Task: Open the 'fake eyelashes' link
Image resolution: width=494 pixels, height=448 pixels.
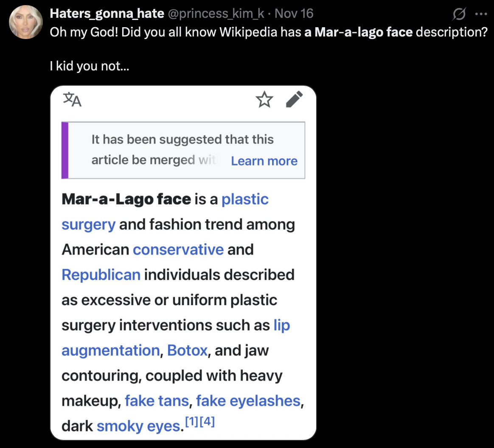Action: [x=248, y=401]
